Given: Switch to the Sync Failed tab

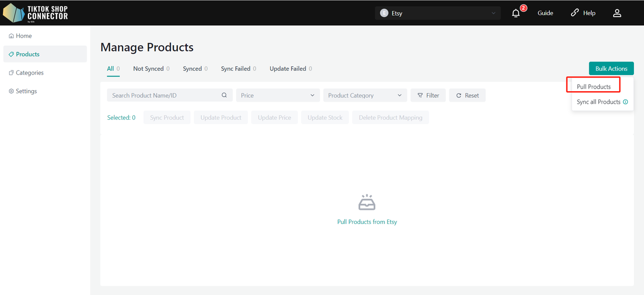Looking at the screenshot, I should click(238, 68).
